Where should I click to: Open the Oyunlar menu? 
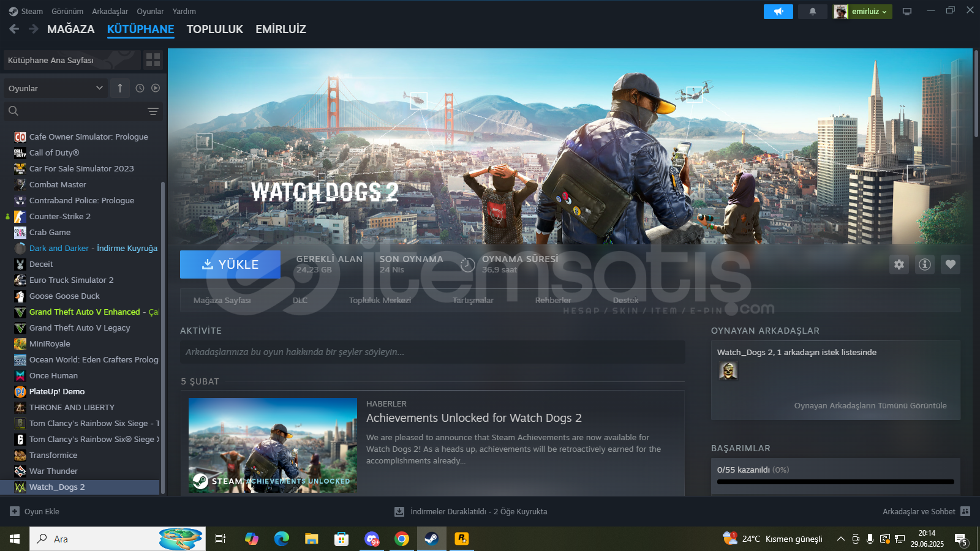(x=150, y=11)
